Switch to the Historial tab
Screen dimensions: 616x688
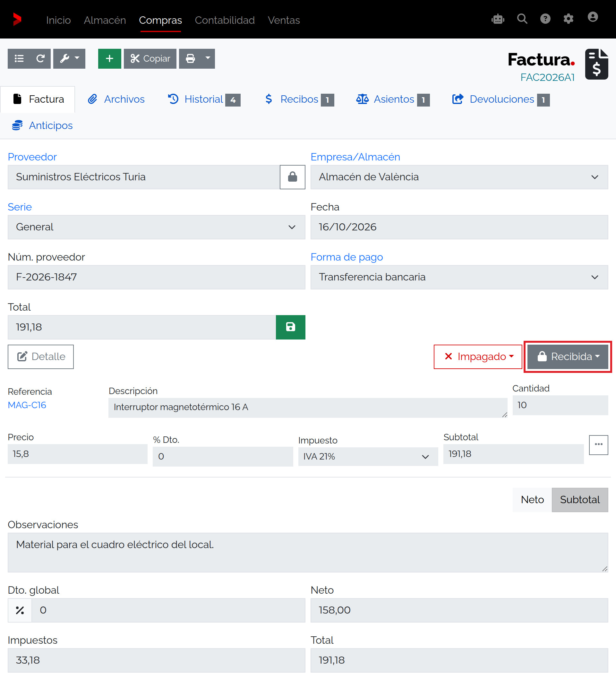point(204,99)
